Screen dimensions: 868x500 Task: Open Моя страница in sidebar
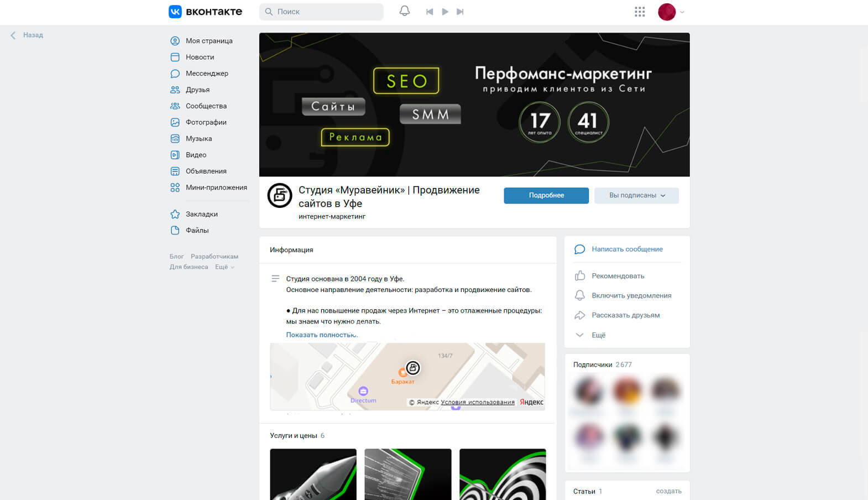coord(209,41)
